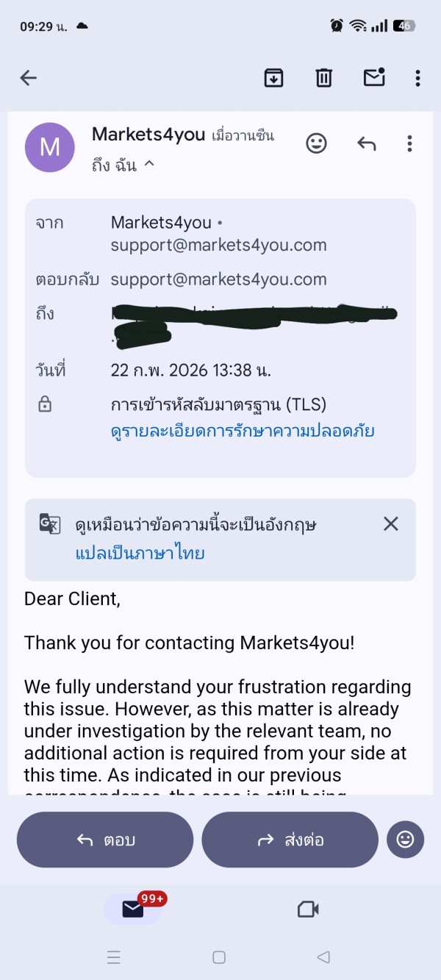Collapse the recipient details chevron

149,164
